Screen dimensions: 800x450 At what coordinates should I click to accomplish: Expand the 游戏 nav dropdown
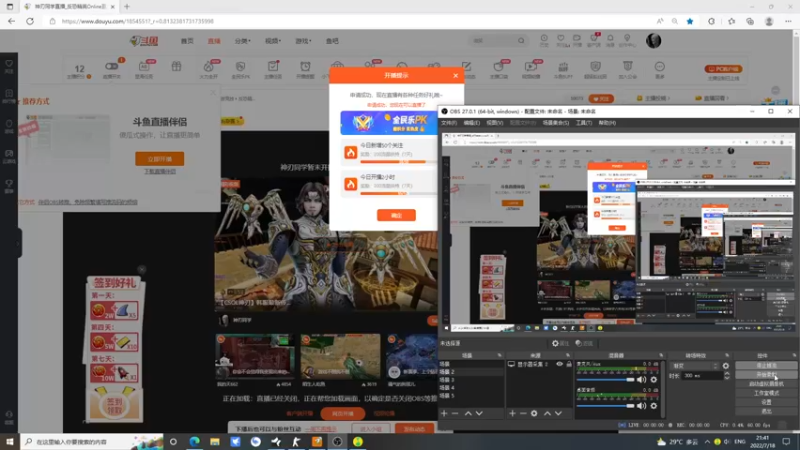303,41
